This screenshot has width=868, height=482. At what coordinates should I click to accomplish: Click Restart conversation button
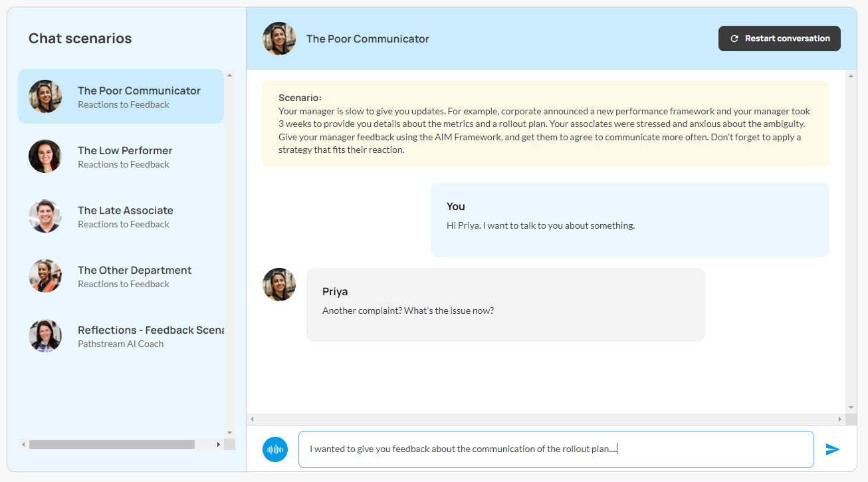(780, 39)
